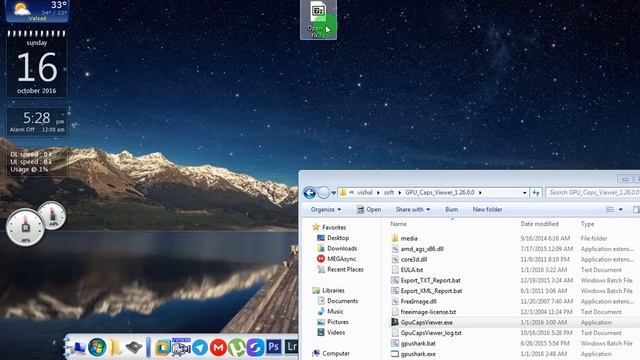The width and height of the screenshot is (640, 360).
Task: Select the core3d.dll file
Action: (x=413, y=259)
